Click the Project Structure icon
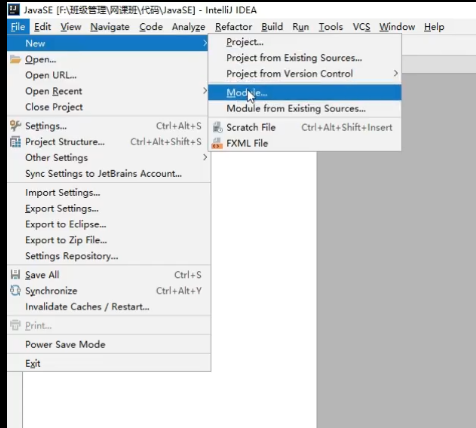The image size is (476, 428). (15, 142)
